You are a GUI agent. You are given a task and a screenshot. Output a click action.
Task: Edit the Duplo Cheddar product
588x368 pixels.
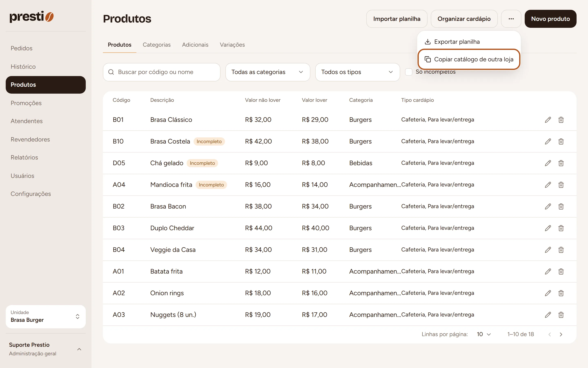pos(548,228)
